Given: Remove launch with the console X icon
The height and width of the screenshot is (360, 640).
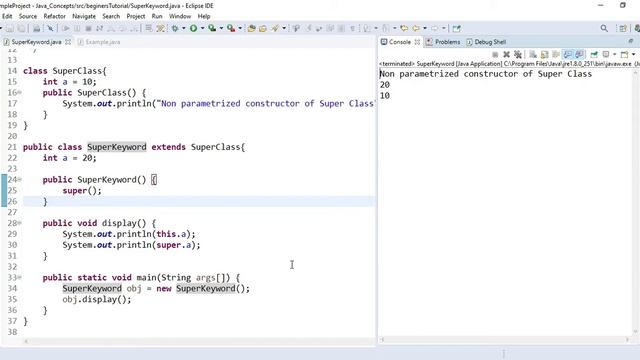Looking at the screenshot, I should tap(507, 54).
